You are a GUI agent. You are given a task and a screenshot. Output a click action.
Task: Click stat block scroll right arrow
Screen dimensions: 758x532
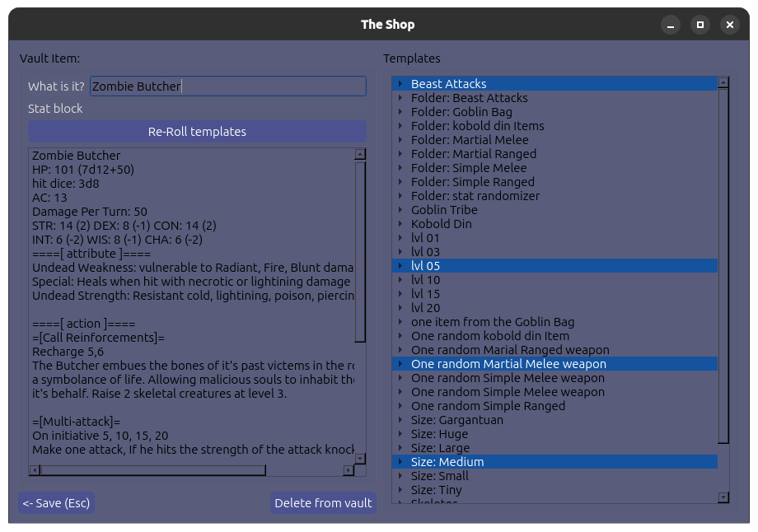tap(349, 470)
